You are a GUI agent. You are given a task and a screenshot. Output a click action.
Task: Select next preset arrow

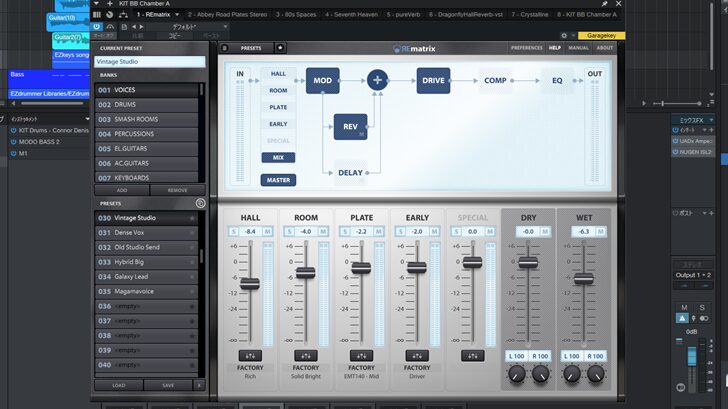click(142, 27)
